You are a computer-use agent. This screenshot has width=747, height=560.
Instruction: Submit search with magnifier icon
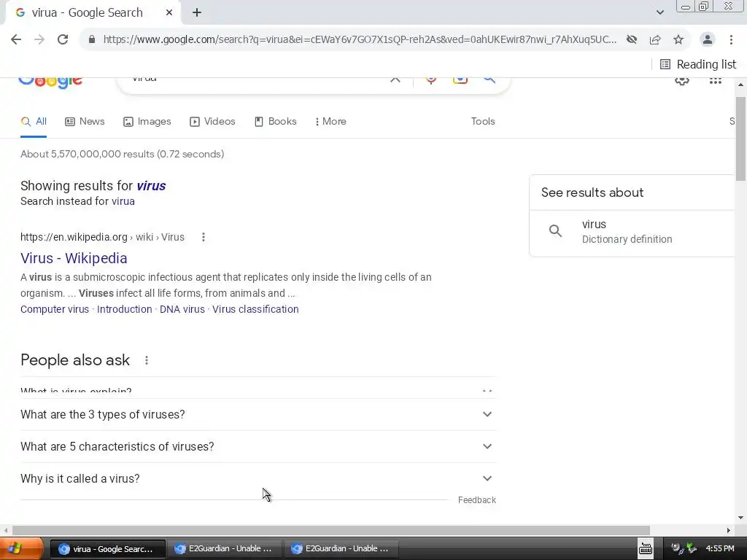pos(489,80)
